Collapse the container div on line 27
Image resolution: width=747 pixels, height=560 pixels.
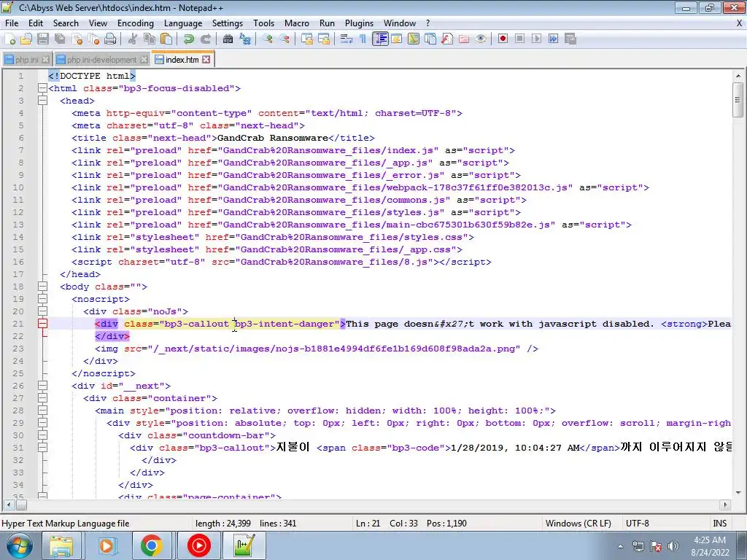coord(42,398)
